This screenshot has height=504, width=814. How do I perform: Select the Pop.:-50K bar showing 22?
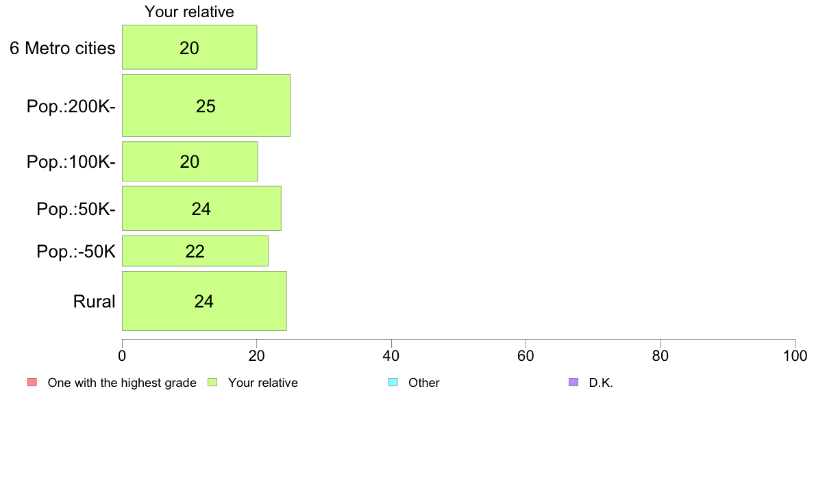coord(195,251)
